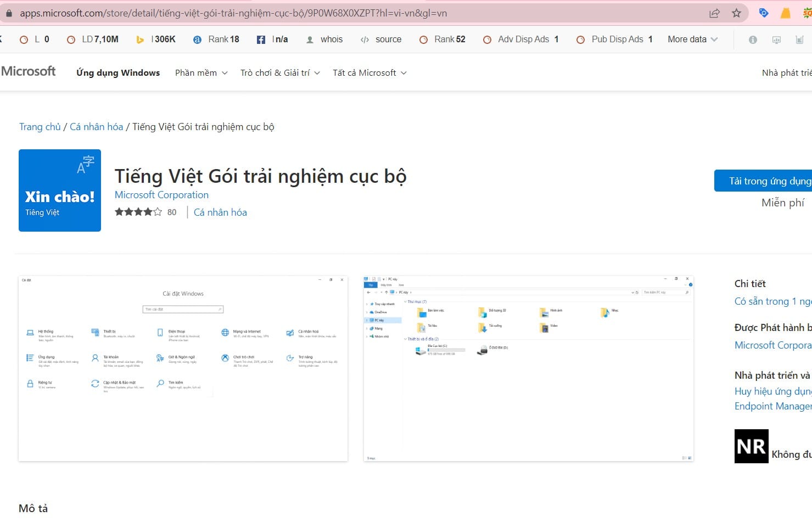Open the Nhà phát triển menu item
The height and width of the screenshot is (522, 812).
787,73
